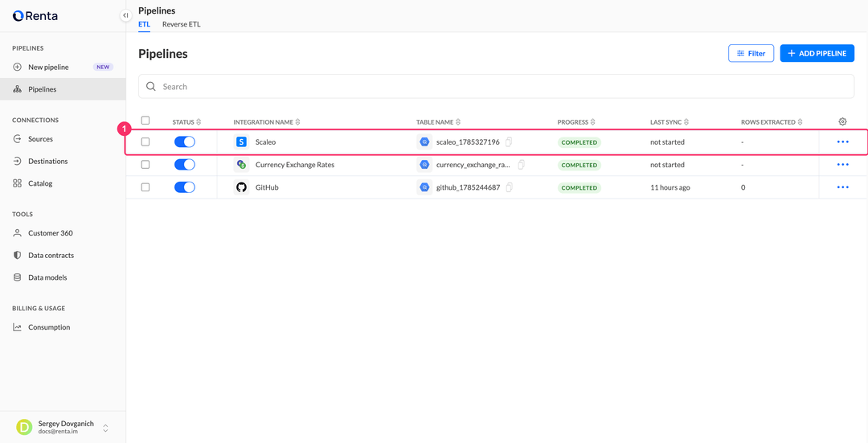Tick the Scaleo row checkbox

(145, 142)
